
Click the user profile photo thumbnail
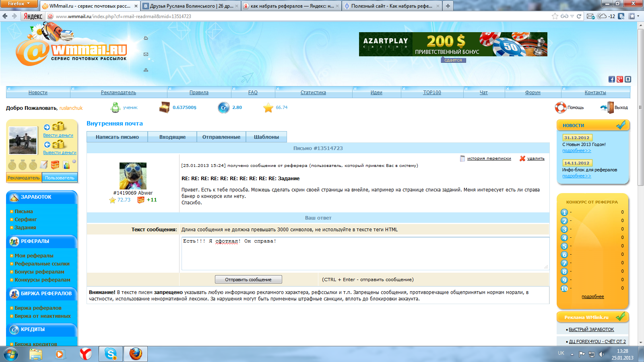pos(23,140)
